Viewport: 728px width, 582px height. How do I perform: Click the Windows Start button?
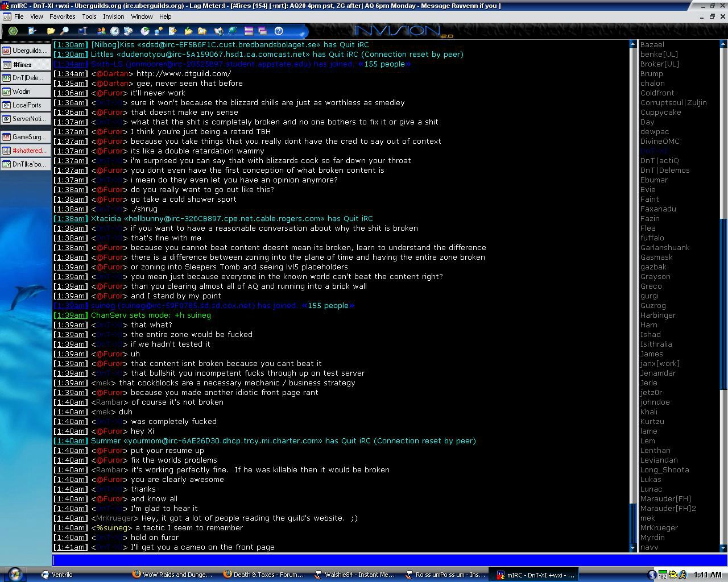(x=15, y=574)
